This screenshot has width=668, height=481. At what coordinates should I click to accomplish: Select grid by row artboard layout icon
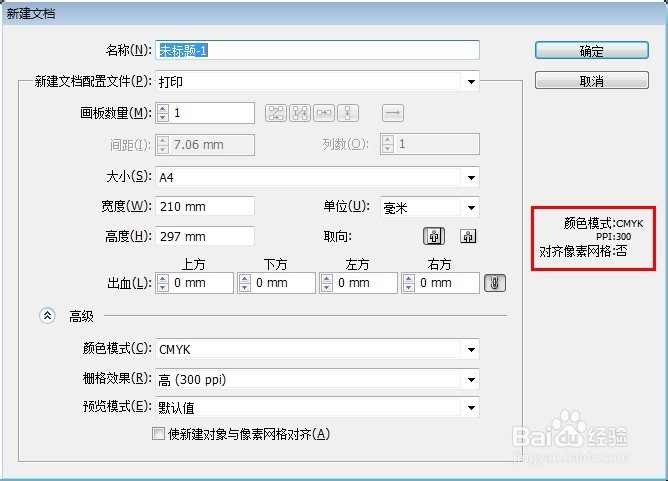click(x=276, y=113)
